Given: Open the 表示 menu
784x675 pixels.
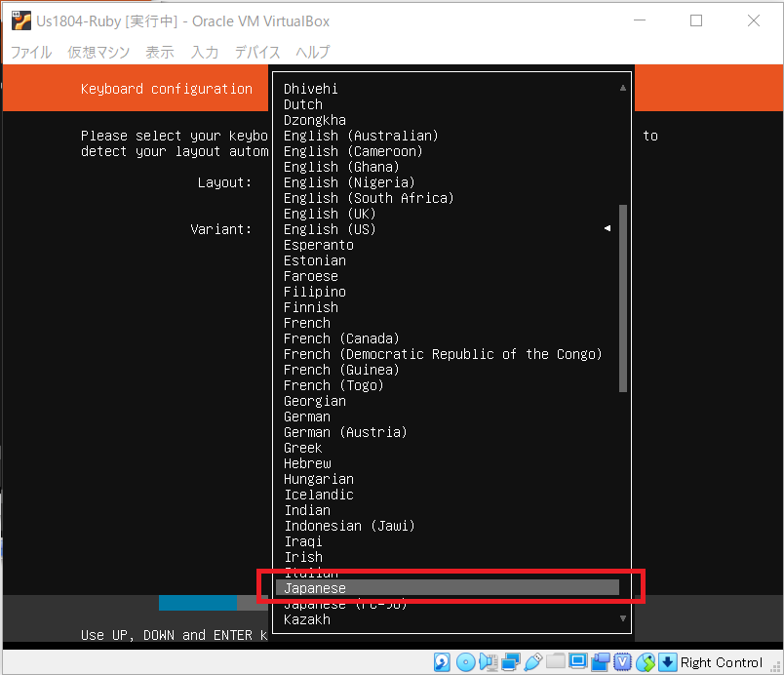Looking at the screenshot, I should pos(160,52).
